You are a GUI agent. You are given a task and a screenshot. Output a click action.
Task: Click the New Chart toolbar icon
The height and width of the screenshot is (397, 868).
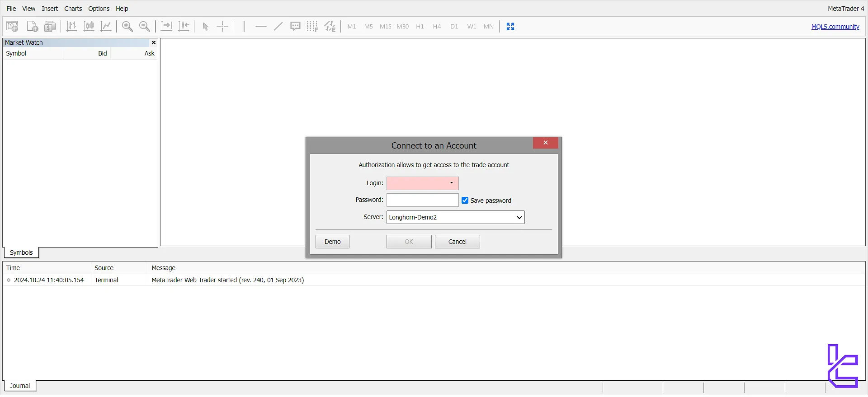[x=13, y=27]
